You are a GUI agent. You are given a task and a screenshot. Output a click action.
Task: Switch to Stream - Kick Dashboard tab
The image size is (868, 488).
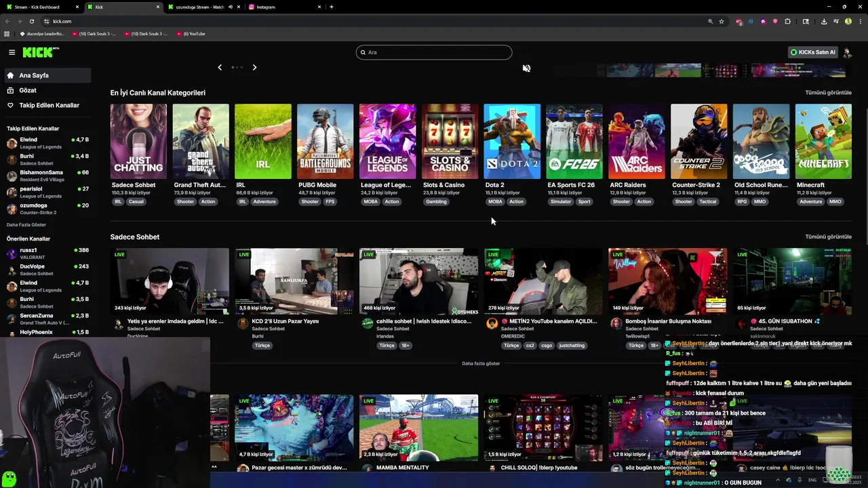click(x=41, y=7)
